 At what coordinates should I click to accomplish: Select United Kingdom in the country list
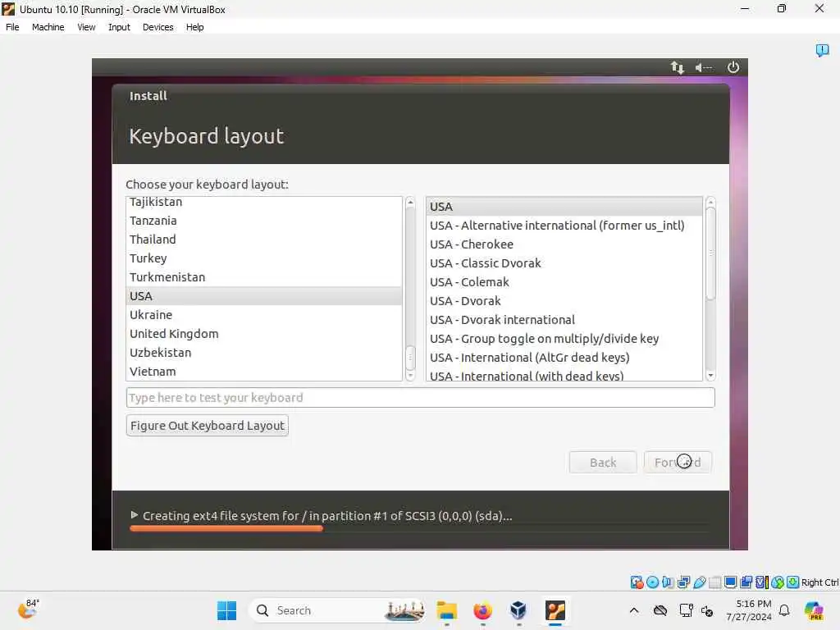(264, 334)
